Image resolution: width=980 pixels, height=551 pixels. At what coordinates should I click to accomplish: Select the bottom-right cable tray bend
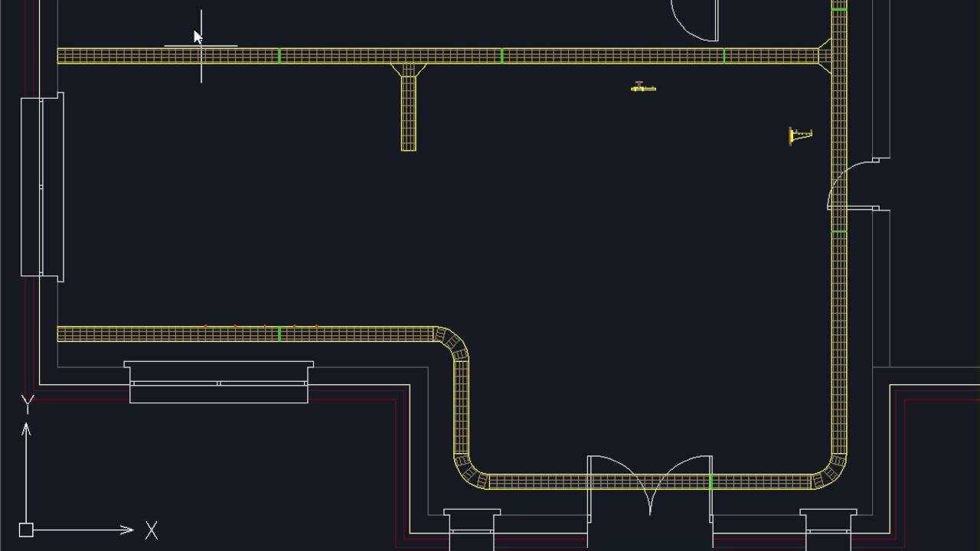point(830,471)
